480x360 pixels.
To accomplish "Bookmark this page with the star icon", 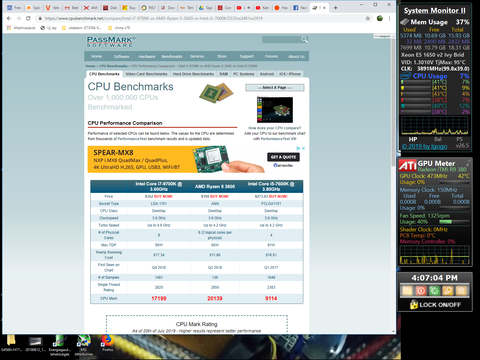I will point(368,18).
